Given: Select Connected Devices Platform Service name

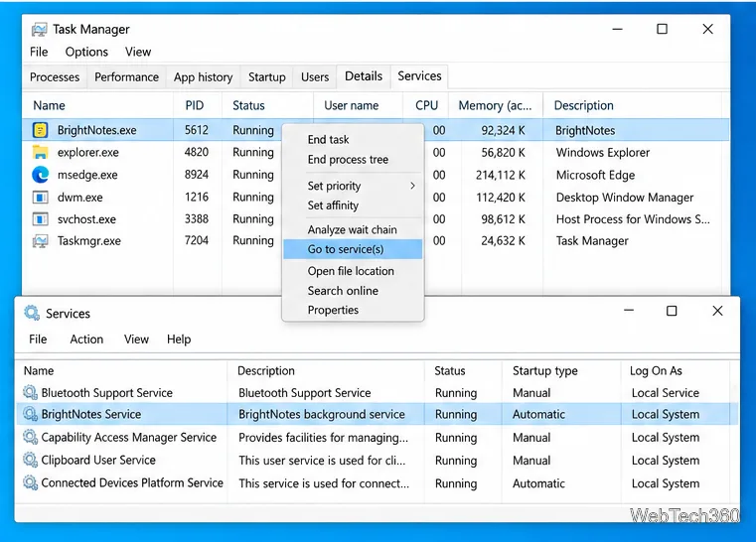Looking at the screenshot, I should click(x=132, y=482).
